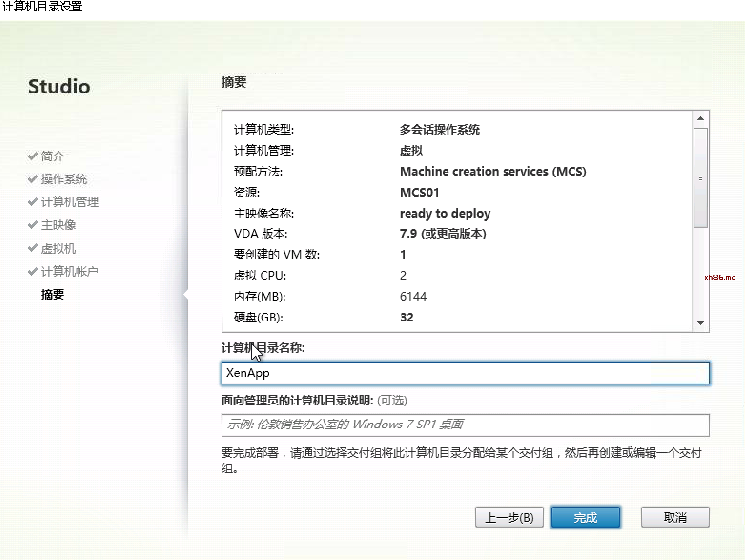
Task: Open the 操作系统 wizard step
Action: 64,179
